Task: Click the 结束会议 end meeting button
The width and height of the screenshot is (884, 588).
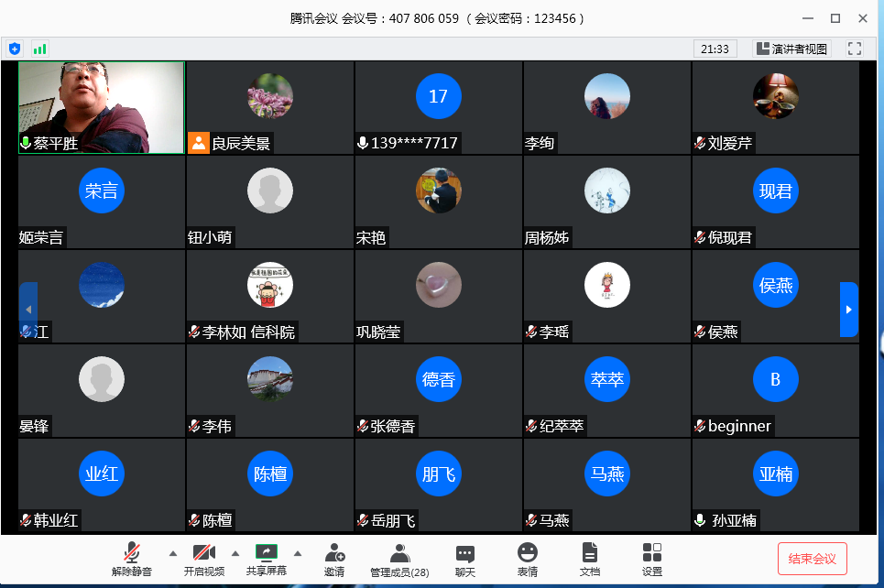Action: click(812, 559)
